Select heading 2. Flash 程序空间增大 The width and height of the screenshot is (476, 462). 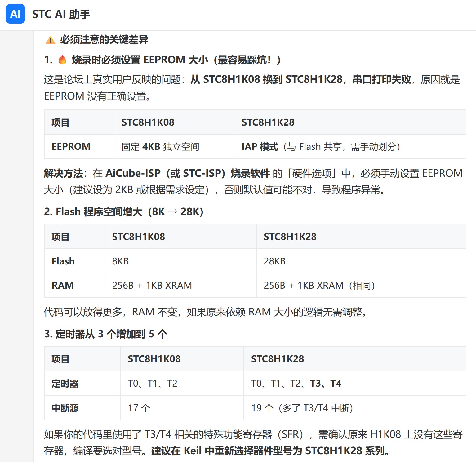[124, 212]
